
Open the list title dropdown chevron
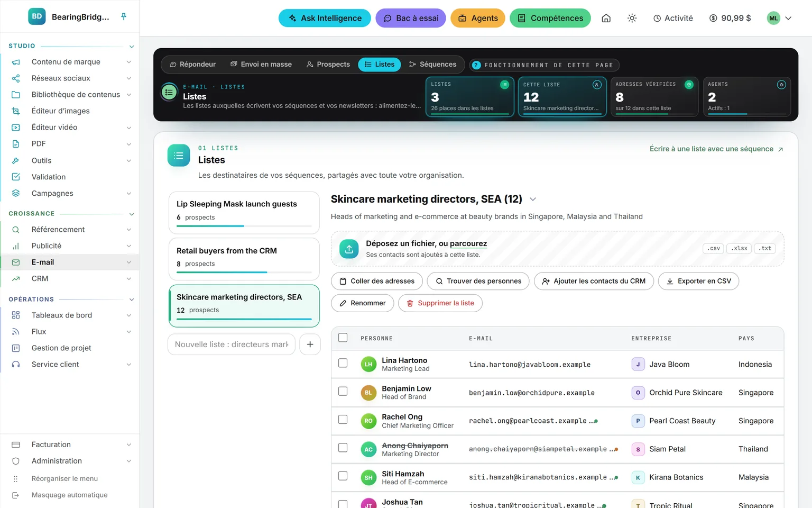coord(533,199)
